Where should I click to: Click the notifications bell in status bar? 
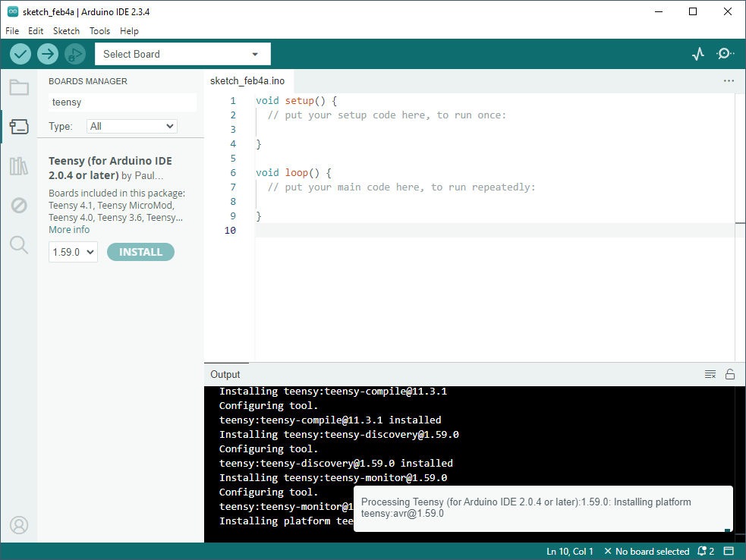(706, 552)
